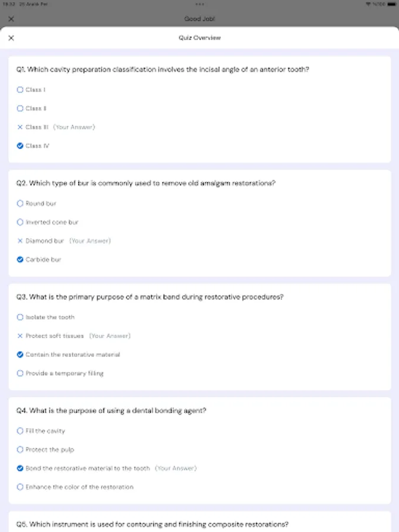The width and height of the screenshot is (399, 532).
Task: Tap the checkmark icon next to "Class IV"
Action: [x=20, y=145]
